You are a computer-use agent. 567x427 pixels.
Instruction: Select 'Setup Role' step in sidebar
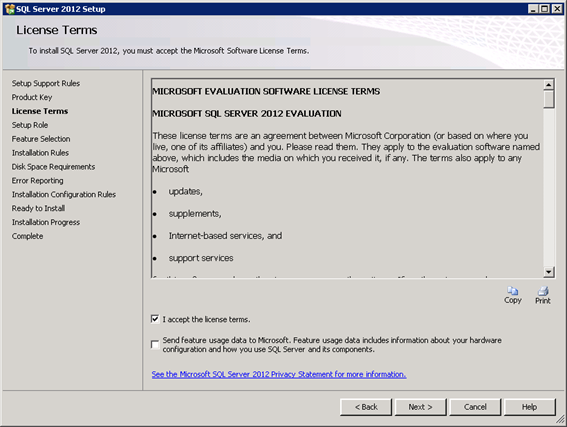[x=30, y=125]
